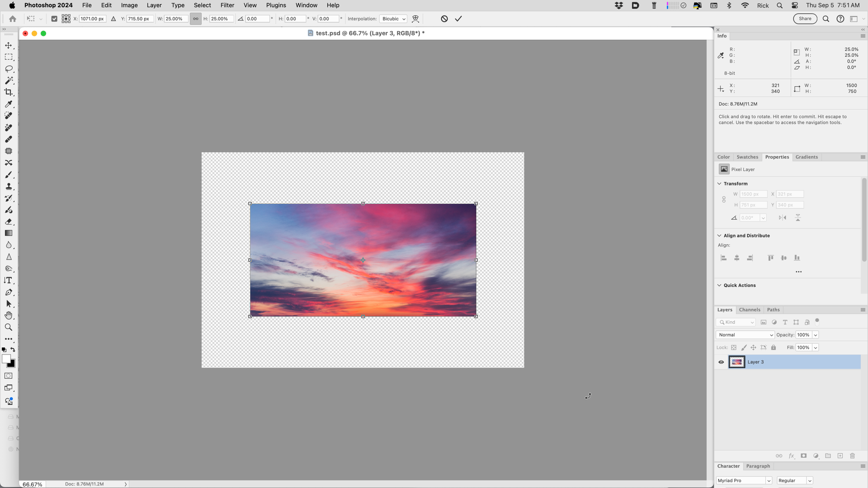Open the Add layer mask control
Screen dimensions: 868x488
click(804, 456)
